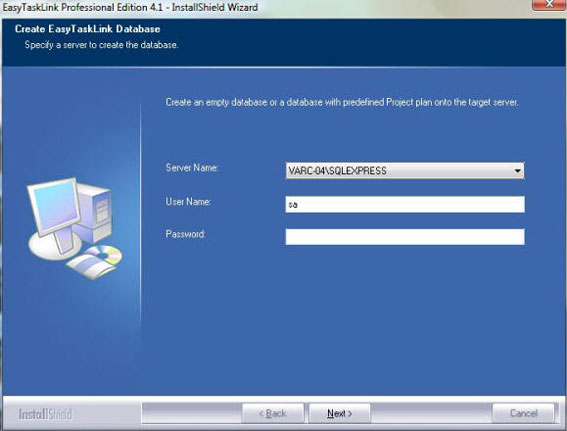The image size is (567, 431).
Task: Select the Server Name label
Action: [192, 168]
